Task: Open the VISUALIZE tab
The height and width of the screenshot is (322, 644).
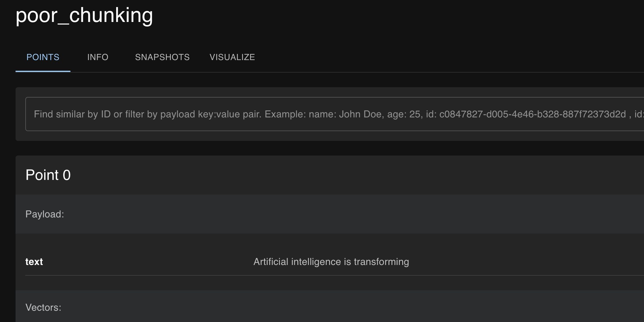Action: (232, 57)
